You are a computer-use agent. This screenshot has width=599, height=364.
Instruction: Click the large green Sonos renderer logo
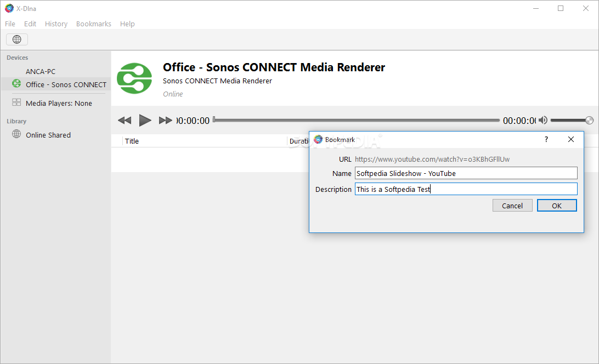coord(134,78)
